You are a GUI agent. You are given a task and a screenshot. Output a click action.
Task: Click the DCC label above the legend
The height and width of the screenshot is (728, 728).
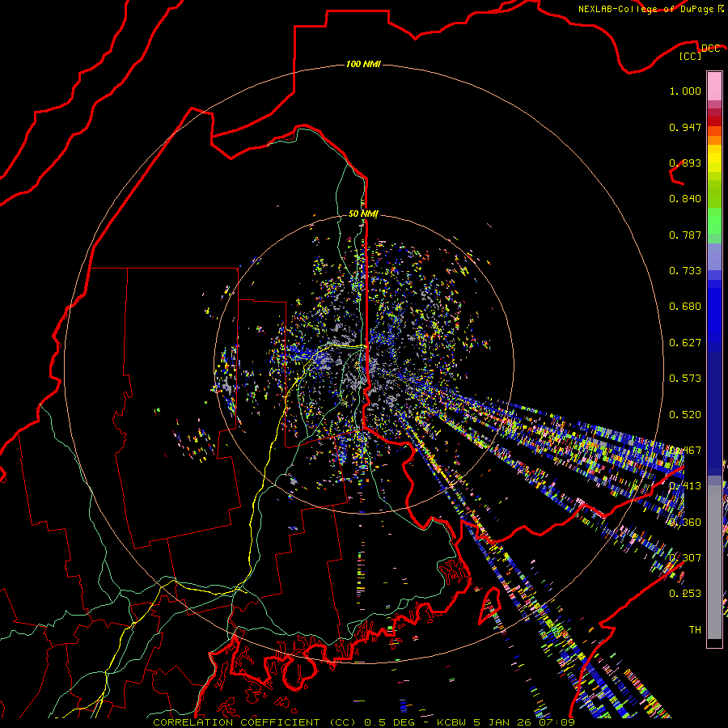tap(710, 49)
